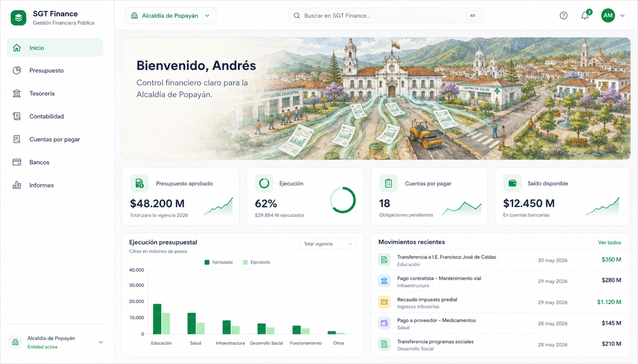Open the Informes menu item

pyautogui.click(x=55, y=185)
